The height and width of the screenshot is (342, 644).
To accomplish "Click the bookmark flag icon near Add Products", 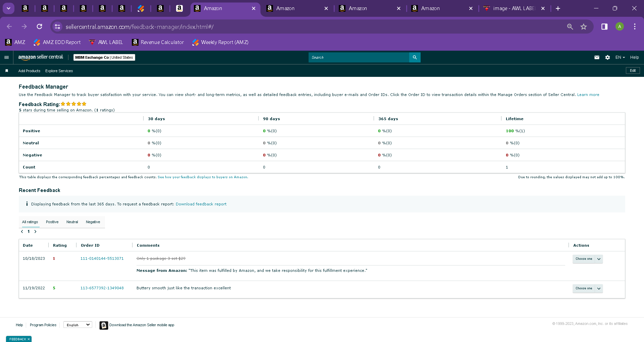I will [7, 71].
